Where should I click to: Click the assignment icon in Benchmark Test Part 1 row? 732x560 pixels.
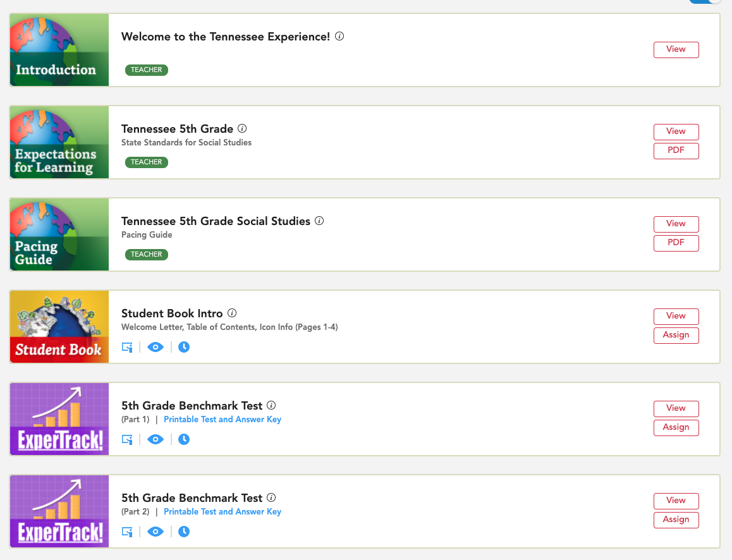coord(127,440)
